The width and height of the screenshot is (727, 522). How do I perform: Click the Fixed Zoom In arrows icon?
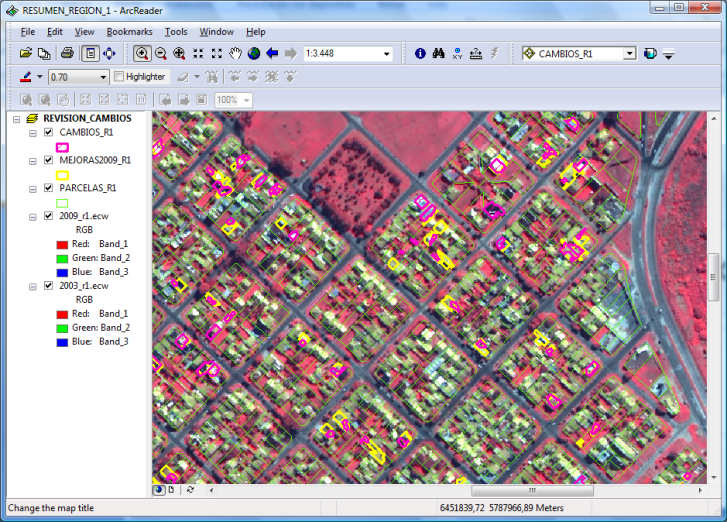point(198,53)
